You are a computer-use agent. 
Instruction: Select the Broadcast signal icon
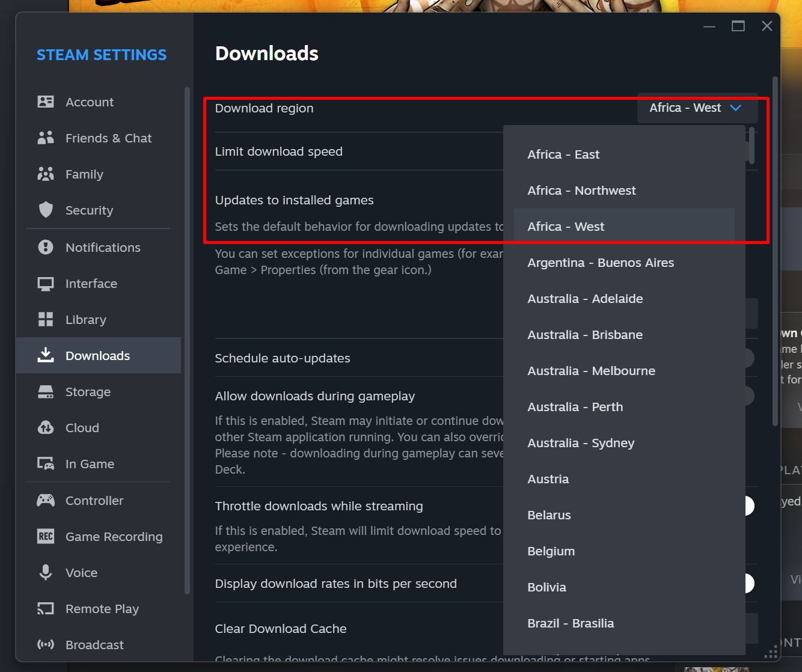click(46, 644)
